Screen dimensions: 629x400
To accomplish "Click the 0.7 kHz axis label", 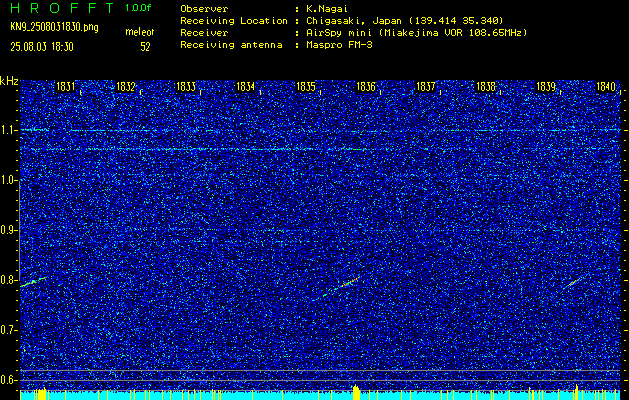I will [8, 330].
